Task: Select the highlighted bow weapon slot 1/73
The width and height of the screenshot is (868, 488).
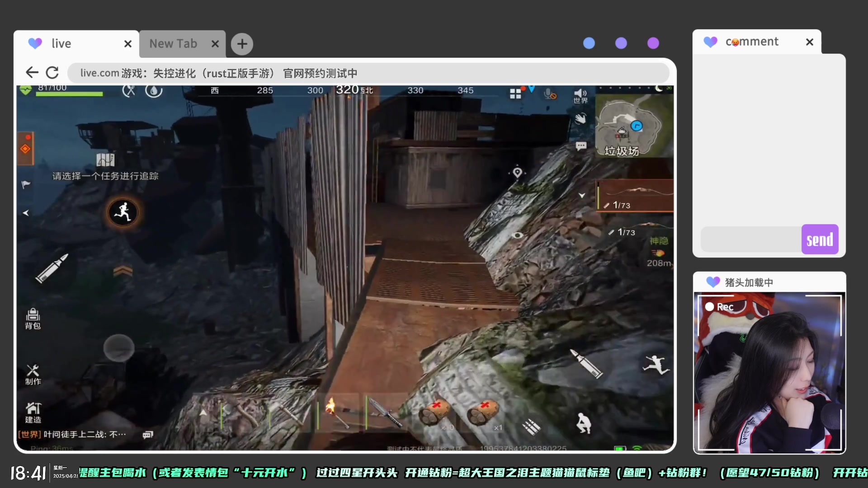Action: [x=635, y=196]
